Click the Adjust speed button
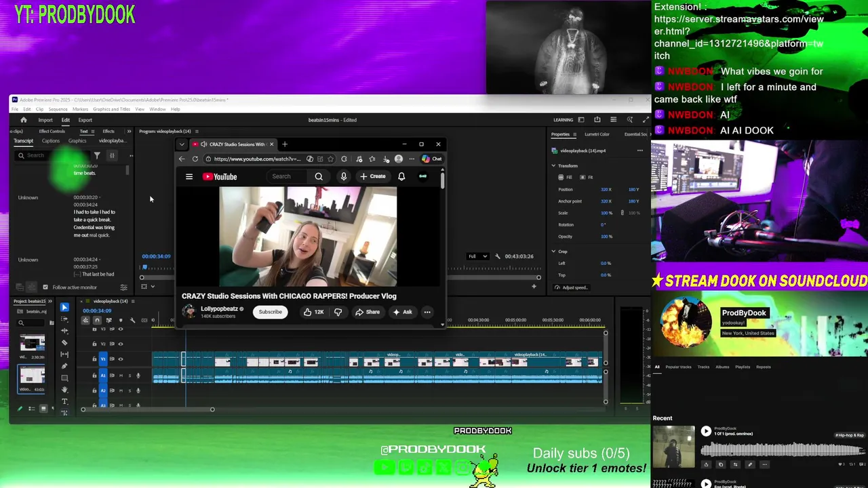This screenshot has height=488, width=868. tap(571, 287)
